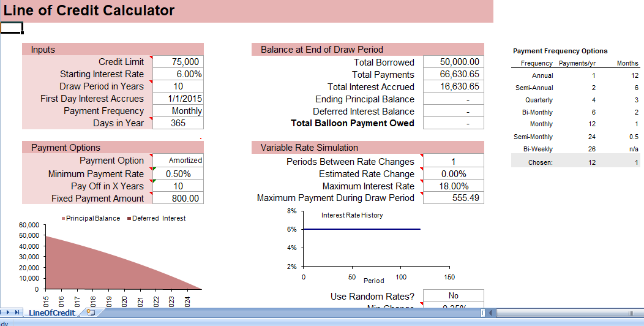Click the Credit Limit label

pos(121,62)
